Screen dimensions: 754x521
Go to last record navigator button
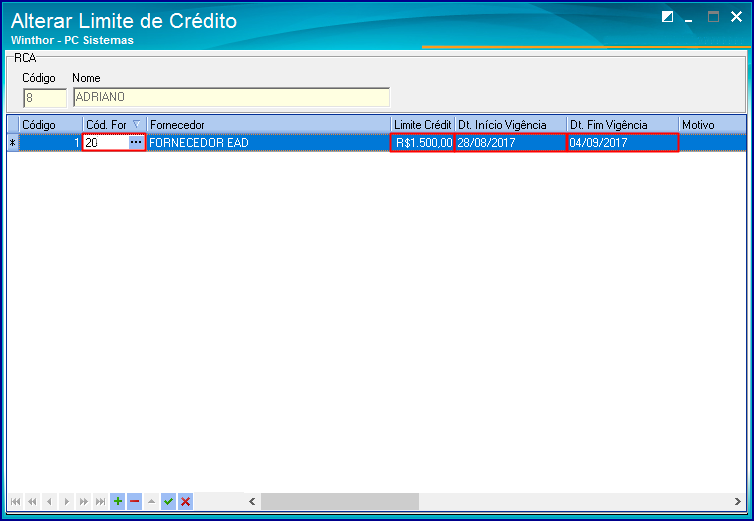(x=101, y=502)
